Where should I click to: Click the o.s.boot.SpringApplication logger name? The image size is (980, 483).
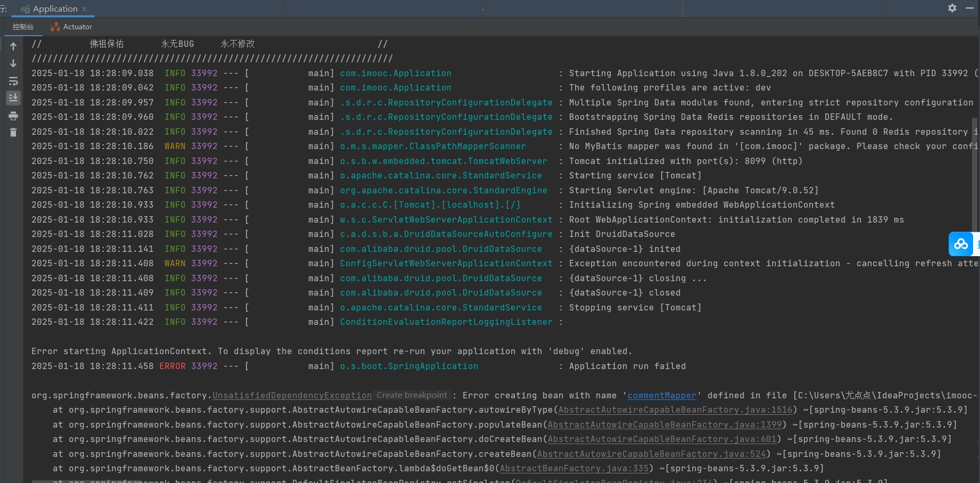click(x=409, y=366)
